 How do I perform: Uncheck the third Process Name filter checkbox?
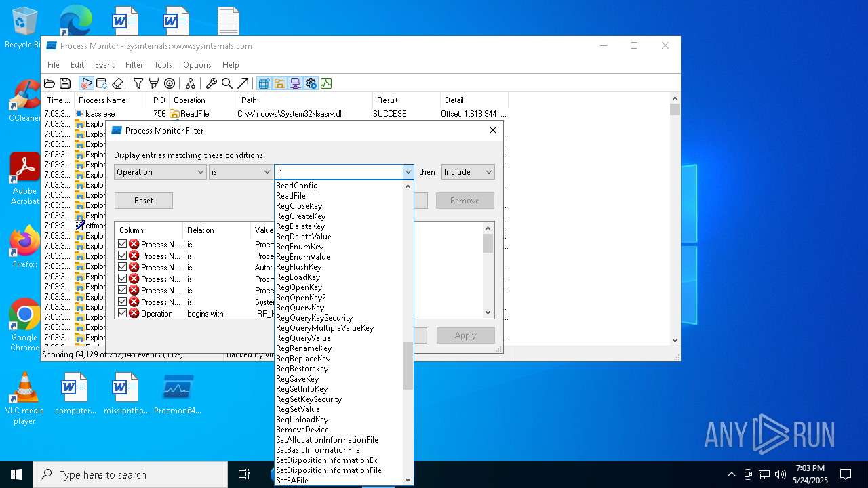click(x=123, y=267)
